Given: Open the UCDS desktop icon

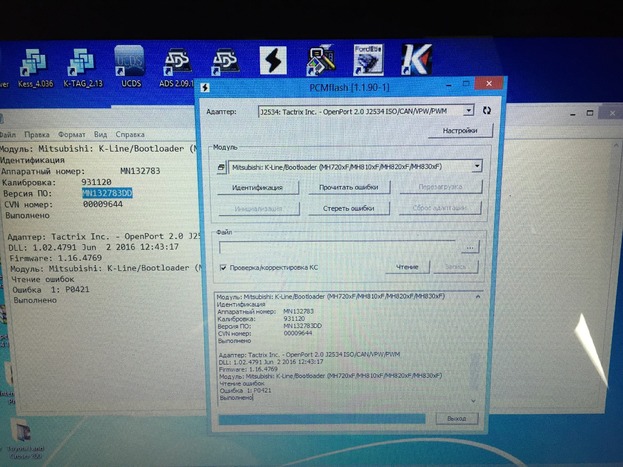Looking at the screenshot, I should 128,61.
